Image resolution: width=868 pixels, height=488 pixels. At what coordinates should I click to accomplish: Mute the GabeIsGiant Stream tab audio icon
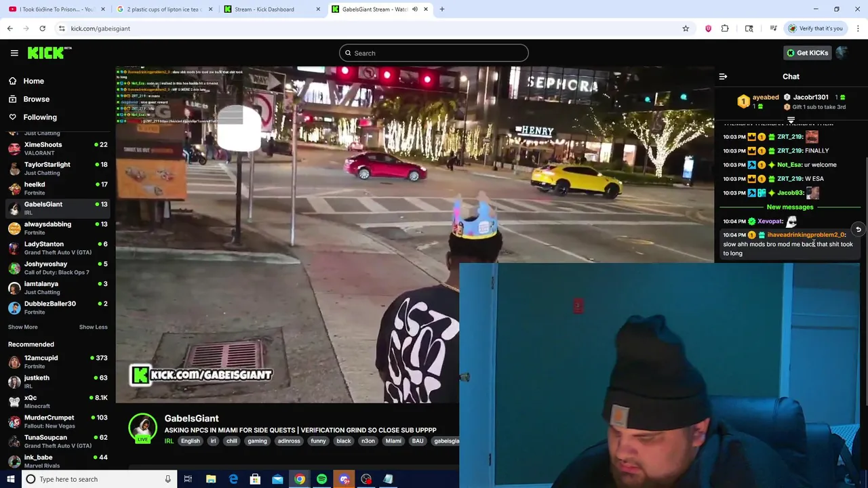pos(414,9)
